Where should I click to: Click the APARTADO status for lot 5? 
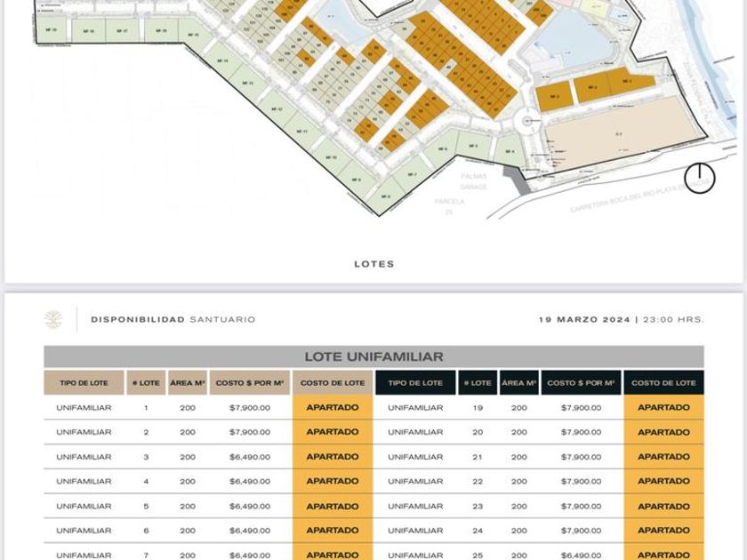(x=333, y=506)
